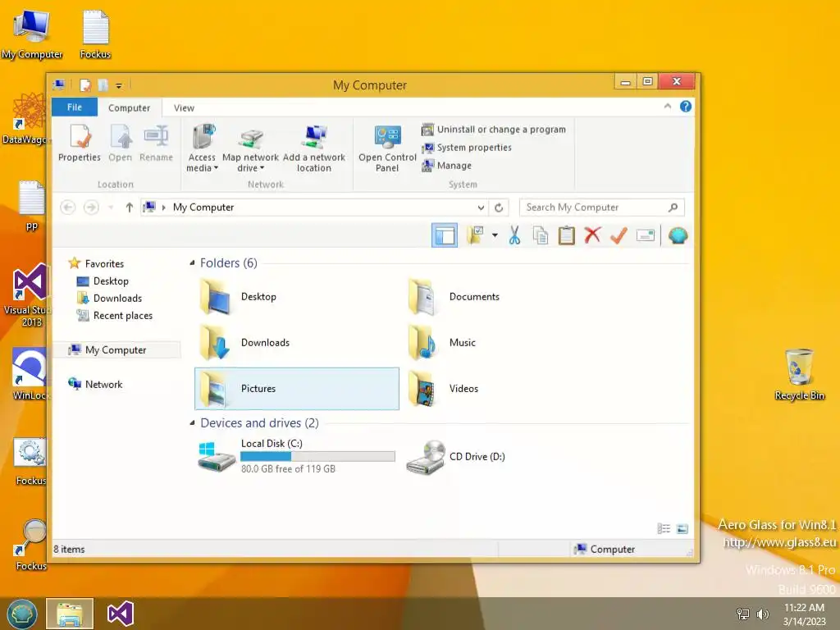
Task: Switch to details view in status bar
Action: [x=664, y=529]
